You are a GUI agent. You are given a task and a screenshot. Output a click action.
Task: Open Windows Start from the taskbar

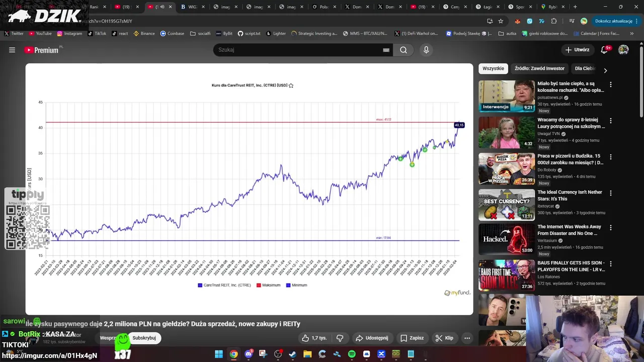point(219,354)
